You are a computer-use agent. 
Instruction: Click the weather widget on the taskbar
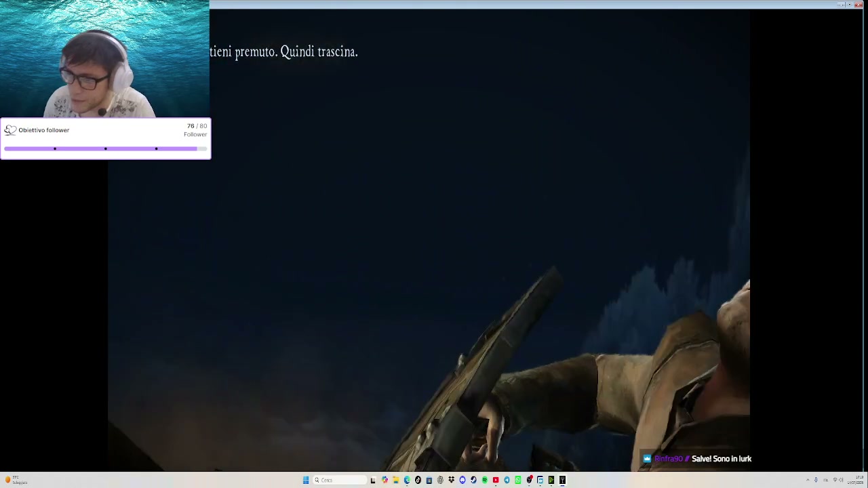tap(15, 480)
